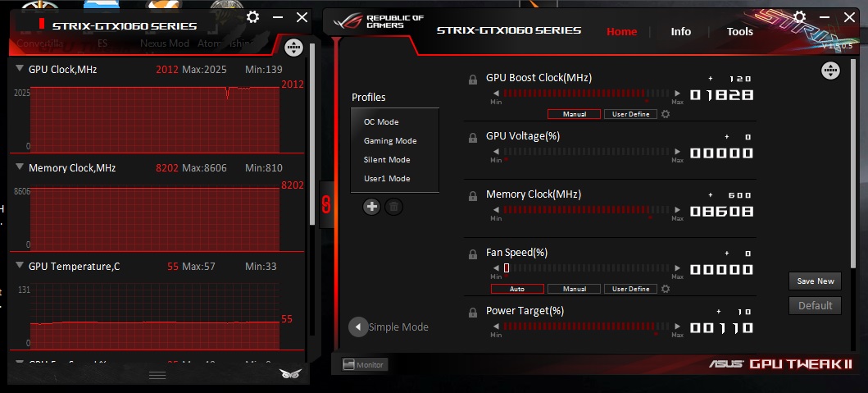This screenshot has width=868, height=393.
Task: Toggle lock icon for Memory Clock
Action: pyautogui.click(x=473, y=195)
